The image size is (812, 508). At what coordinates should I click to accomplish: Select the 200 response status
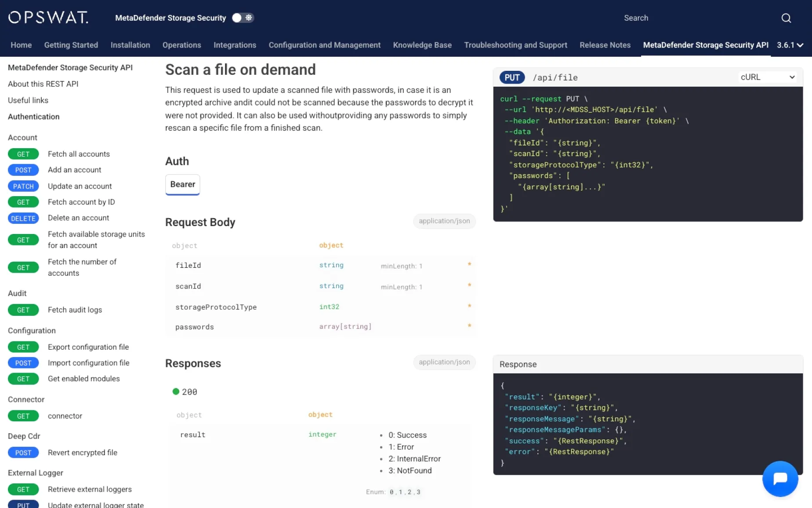click(x=185, y=391)
